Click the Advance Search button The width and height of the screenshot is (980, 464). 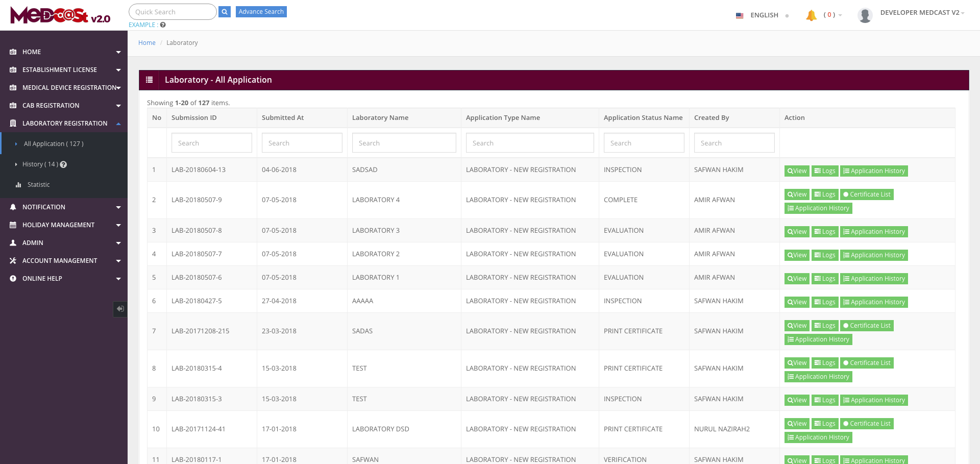tap(261, 12)
